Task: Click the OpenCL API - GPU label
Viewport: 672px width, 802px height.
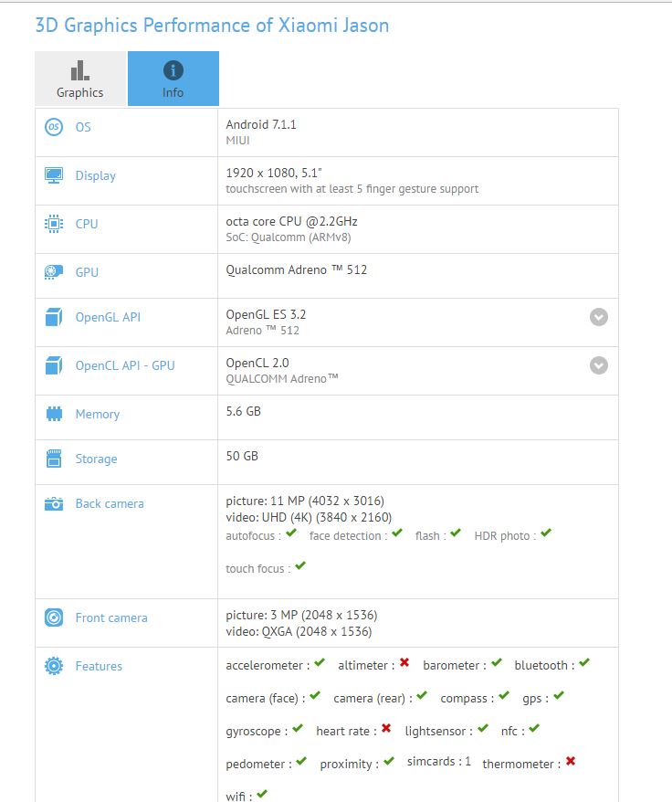Action: pyautogui.click(x=125, y=365)
